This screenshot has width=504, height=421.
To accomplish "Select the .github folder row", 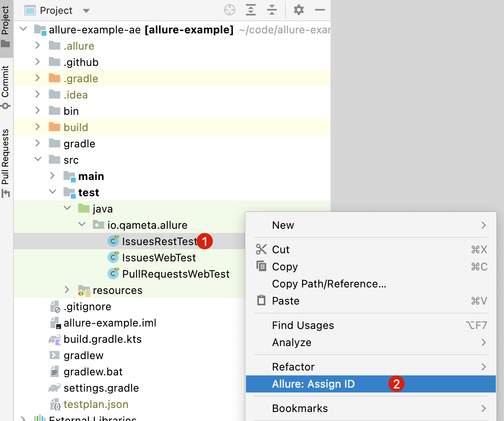I will 172,62.
